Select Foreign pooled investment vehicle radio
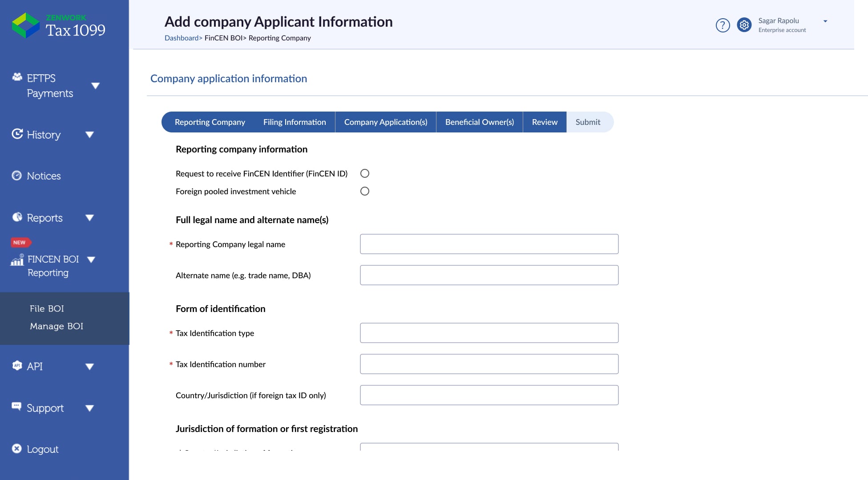This screenshot has height=480, width=868. [x=365, y=191]
